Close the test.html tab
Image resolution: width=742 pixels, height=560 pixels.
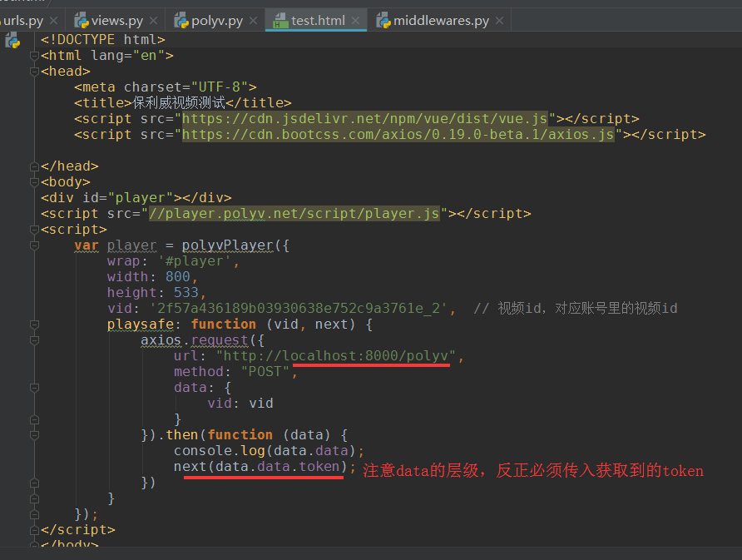coord(355,21)
